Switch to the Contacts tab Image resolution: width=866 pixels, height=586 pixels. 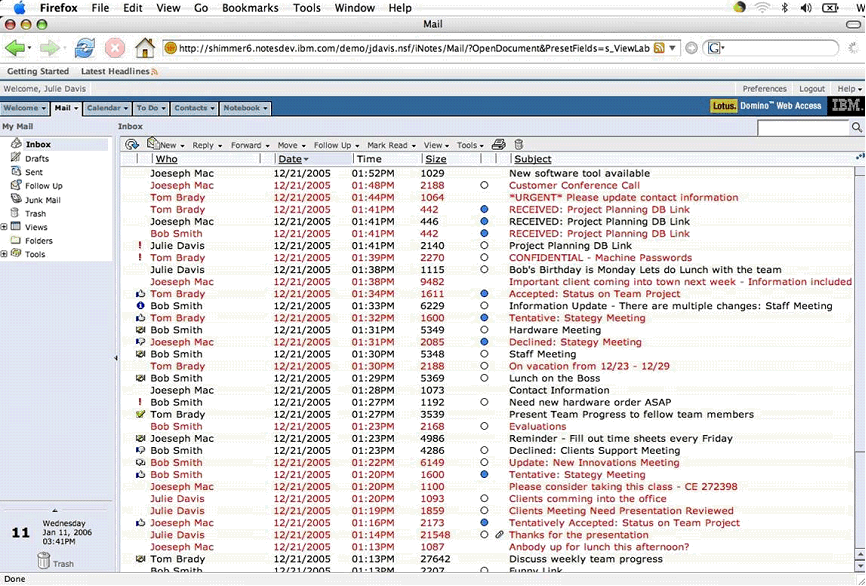coord(194,108)
